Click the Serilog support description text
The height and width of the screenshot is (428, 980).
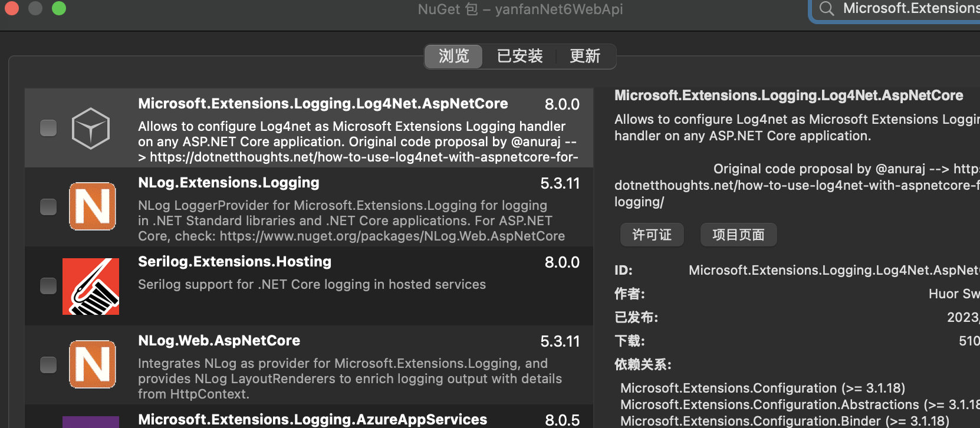[312, 285]
